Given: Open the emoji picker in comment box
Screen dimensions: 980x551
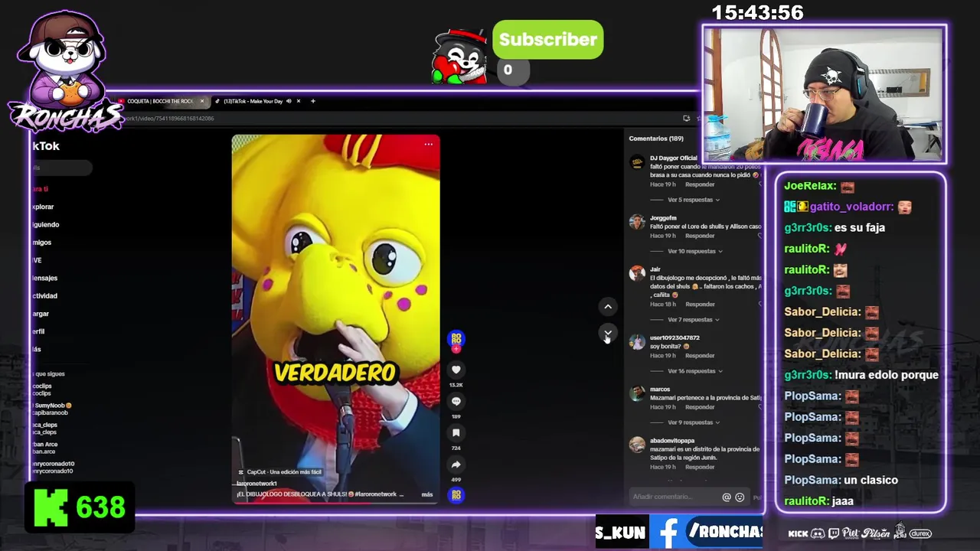Looking at the screenshot, I should coord(740,497).
